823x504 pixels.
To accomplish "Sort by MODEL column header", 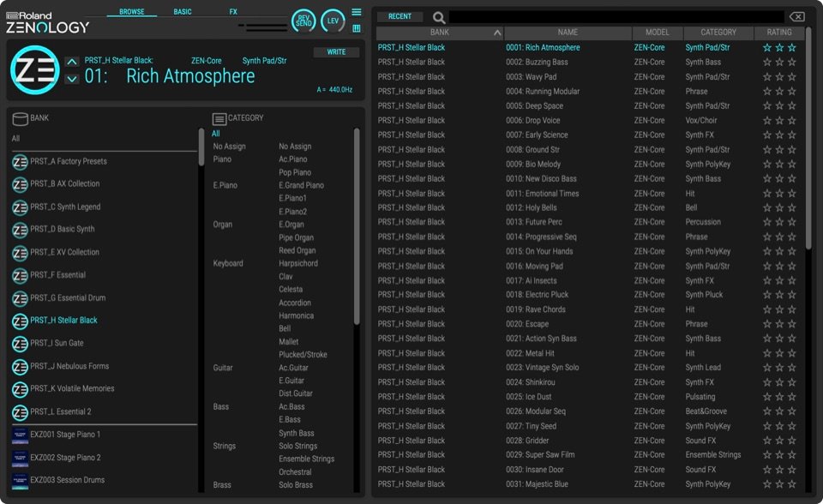I will click(658, 33).
